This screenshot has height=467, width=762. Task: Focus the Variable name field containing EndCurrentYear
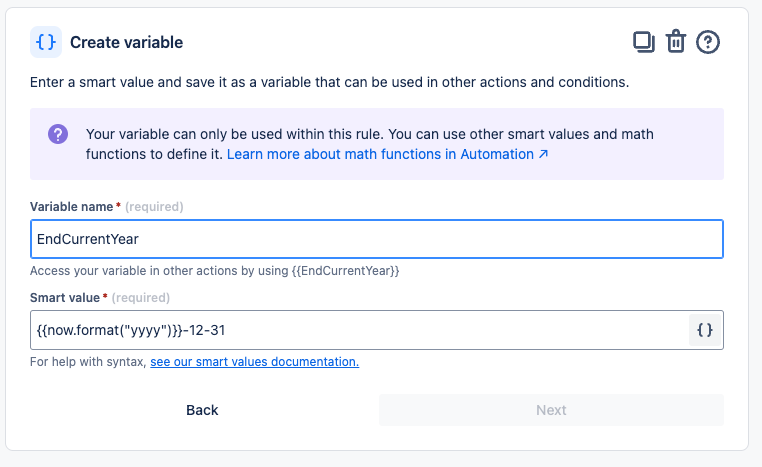376,240
